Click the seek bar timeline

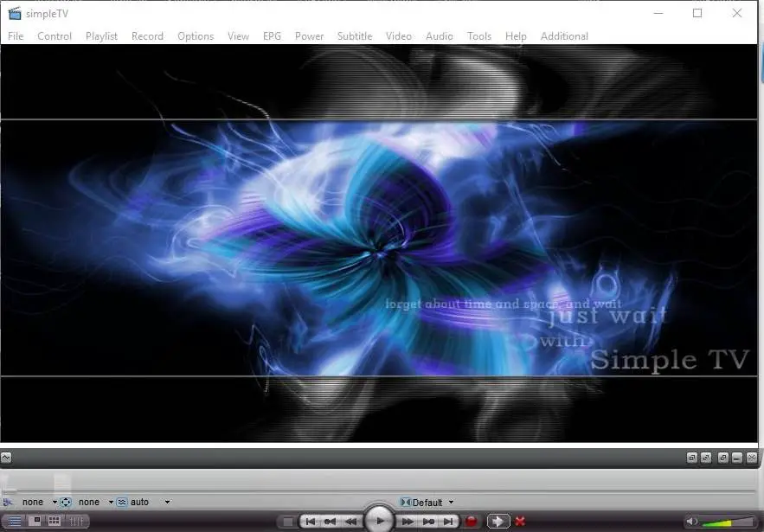point(379,491)
